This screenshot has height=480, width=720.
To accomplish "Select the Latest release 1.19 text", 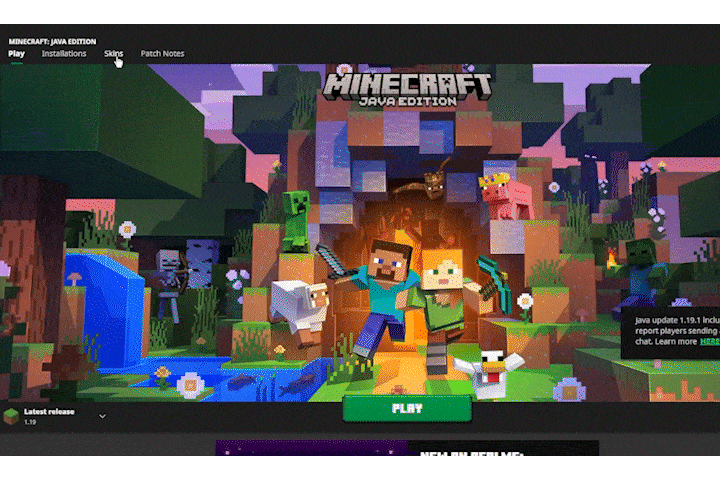I will (x=49, y=416).
